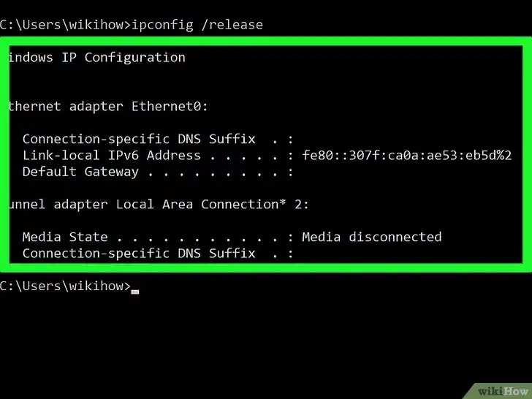Select the "Ethernet adapter" heading text
This screenshot has width=532, height=399.
[66, 106]
